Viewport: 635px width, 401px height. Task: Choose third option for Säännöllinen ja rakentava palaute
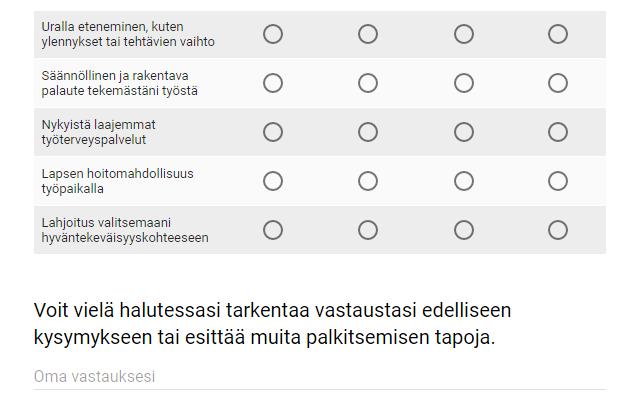tap(464, 83)
